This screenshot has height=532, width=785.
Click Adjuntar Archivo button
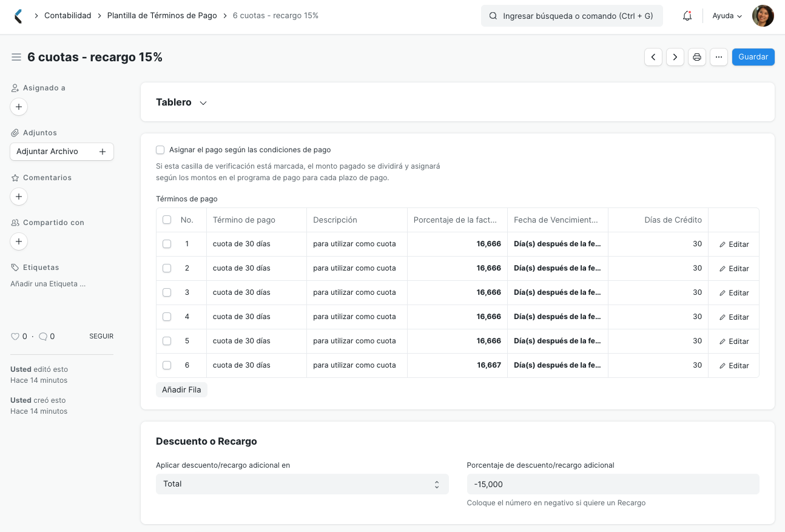(x=62, y=152)
